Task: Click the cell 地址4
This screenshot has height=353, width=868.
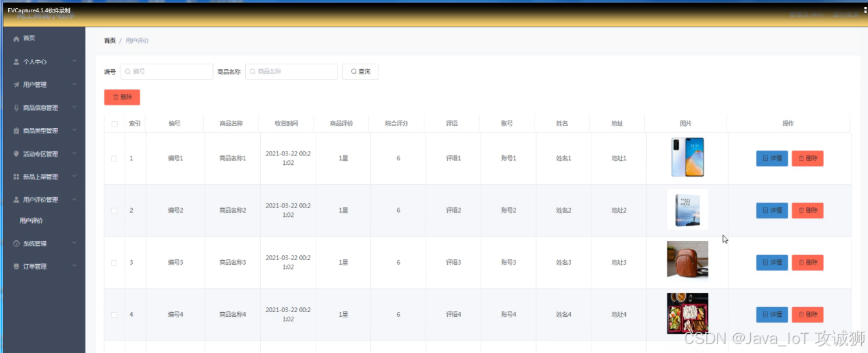Action: [619, 315]
